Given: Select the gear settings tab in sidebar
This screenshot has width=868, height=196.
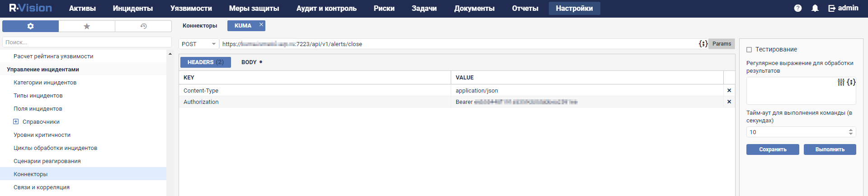Looking at the screenshot, I should point(30,26).
